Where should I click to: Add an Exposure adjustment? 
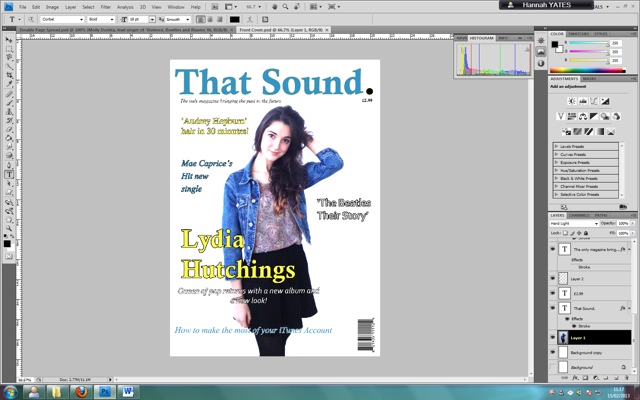[x=605, y=101]
